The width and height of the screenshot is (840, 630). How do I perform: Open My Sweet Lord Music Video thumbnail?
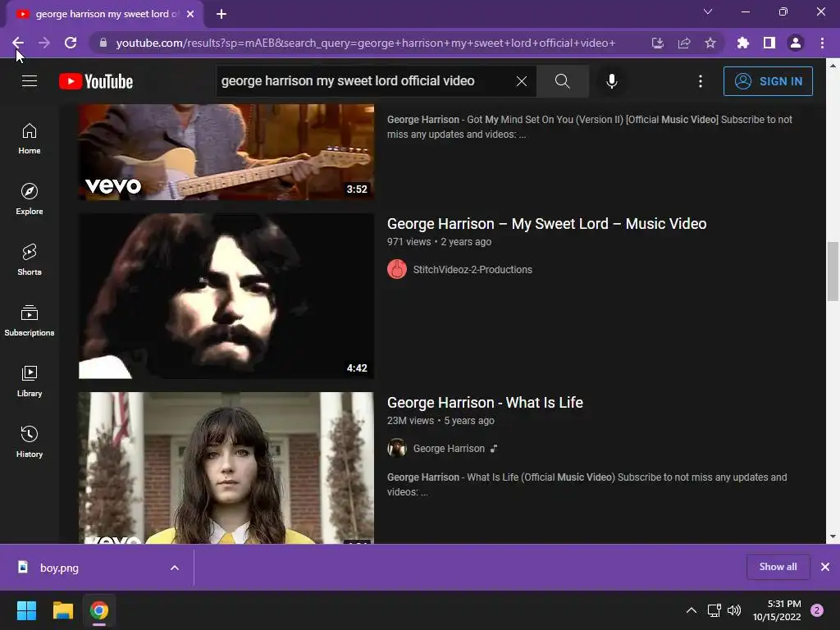[226, 296]
